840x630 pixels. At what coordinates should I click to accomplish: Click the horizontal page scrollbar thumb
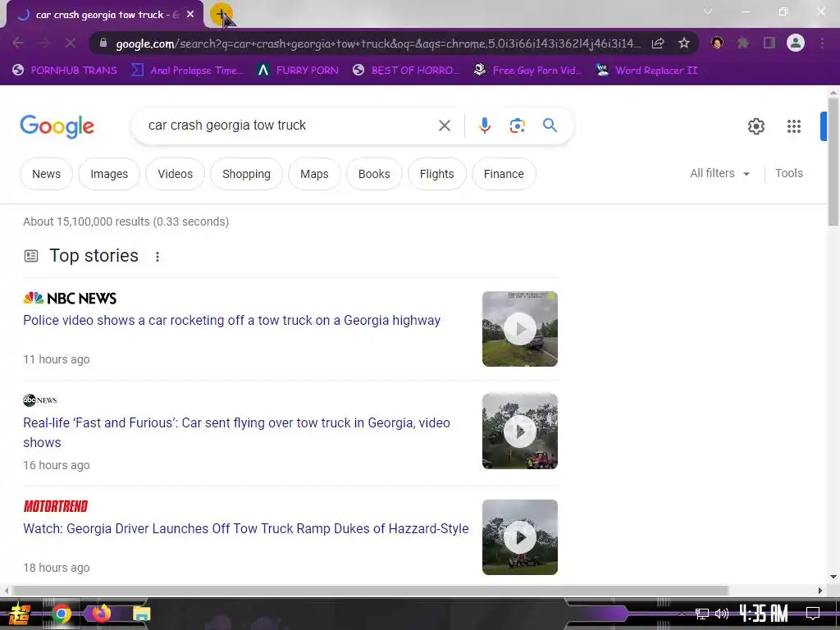coord(370,591)
